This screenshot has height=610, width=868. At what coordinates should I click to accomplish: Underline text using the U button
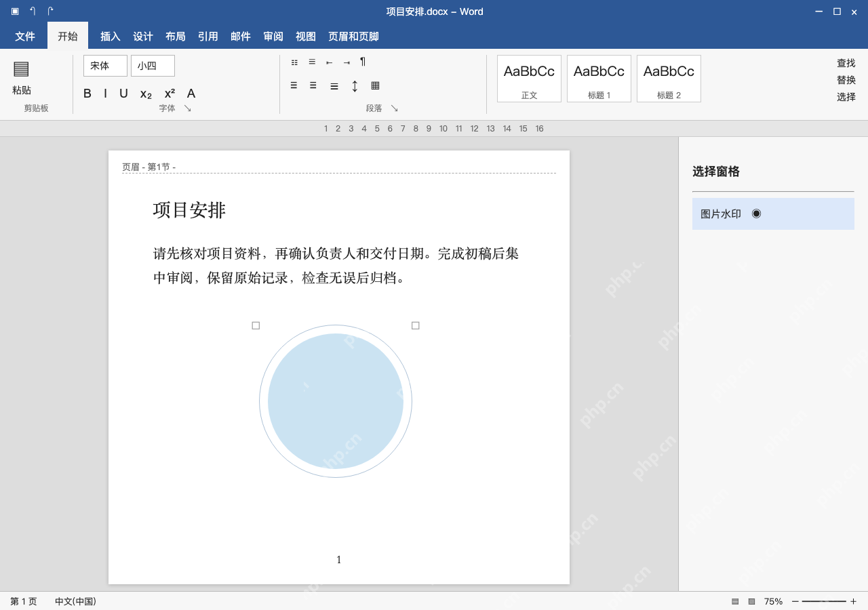click(123, 94)
